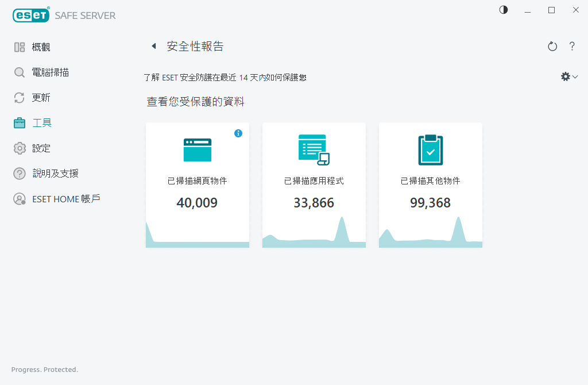Screen dimensions: 588x385
Task: Refresh the security report with circular arrow
Action: click(552, 46)
